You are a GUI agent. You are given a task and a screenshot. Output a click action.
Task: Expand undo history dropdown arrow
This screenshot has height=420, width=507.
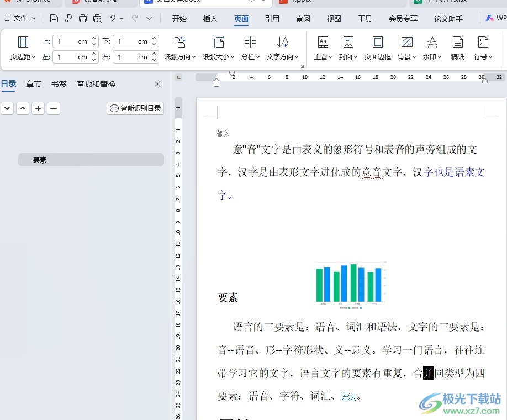coord(122,18)
